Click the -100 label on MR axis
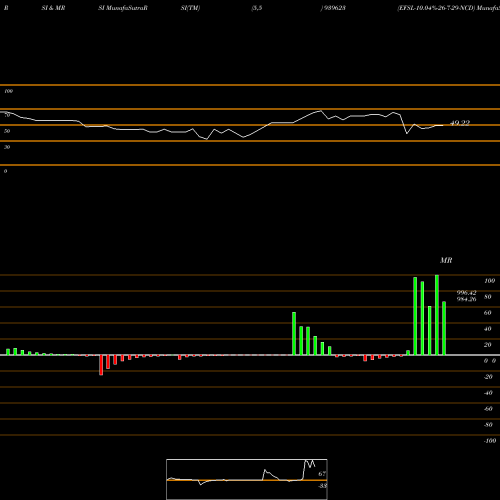 pos(490,441)
